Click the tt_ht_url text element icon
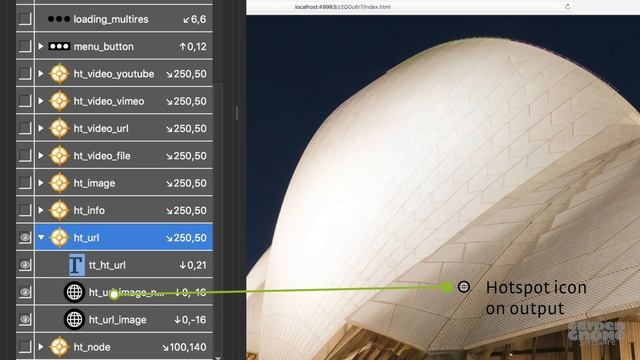This screenshot has height=360, width=640. [76, 265]
